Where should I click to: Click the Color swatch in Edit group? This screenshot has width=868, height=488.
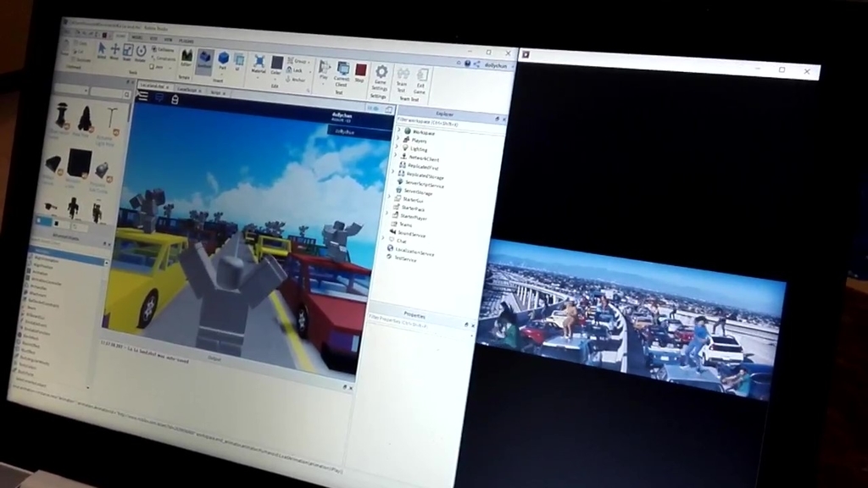click(277, 63)
